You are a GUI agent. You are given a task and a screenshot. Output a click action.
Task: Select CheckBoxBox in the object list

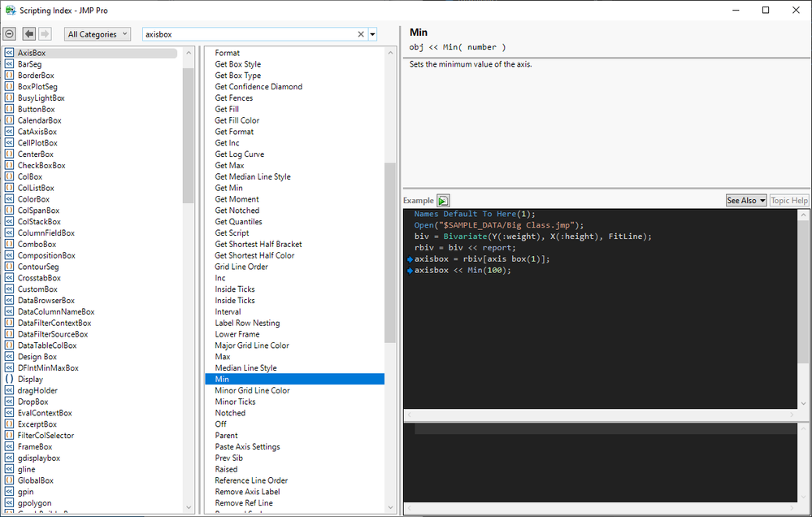[x=41, y=165]
